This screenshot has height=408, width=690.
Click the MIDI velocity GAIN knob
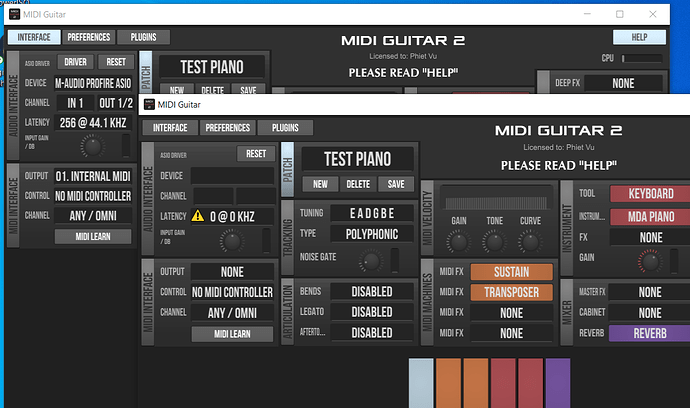(459, 242)
